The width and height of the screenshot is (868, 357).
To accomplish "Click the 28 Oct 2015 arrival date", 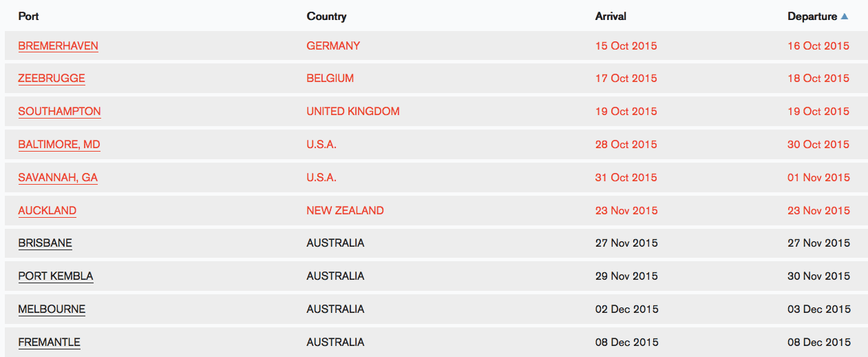I will click(626, 145).
